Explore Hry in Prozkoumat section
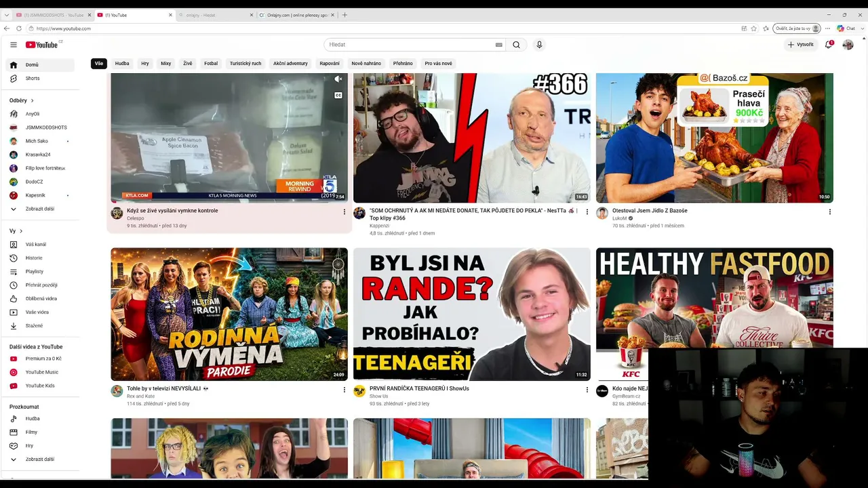This screenshot has width=868, height=488. [40, 446]
